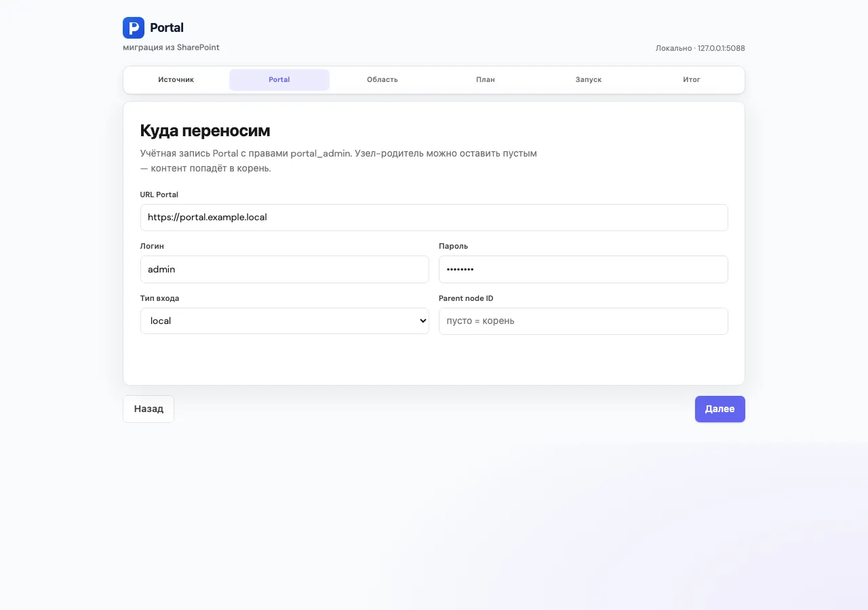Click the 'Локально · 127.0.0.1:5088' status text
The width and height of the screenshot is (868, 610).
coord(701,48)
